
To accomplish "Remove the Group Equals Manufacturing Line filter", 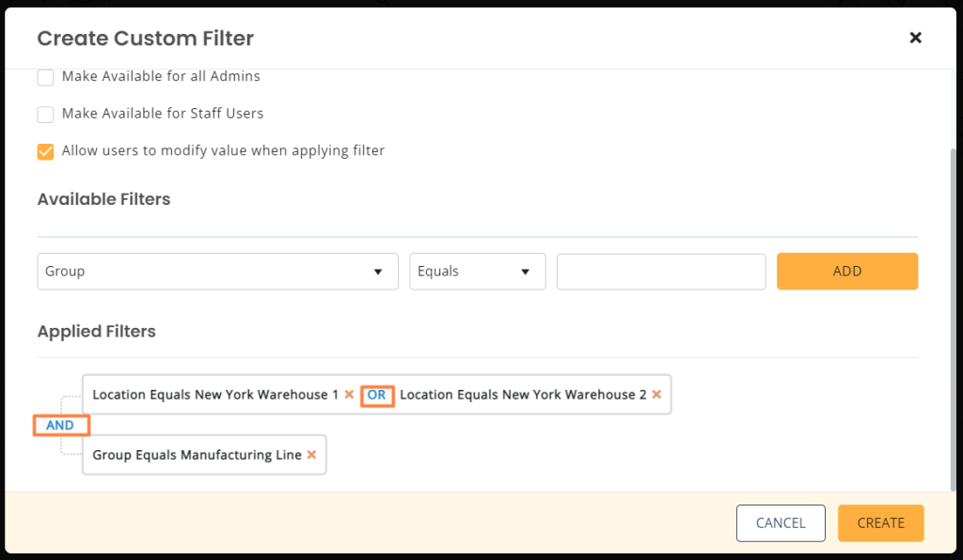I will (311, 455).
